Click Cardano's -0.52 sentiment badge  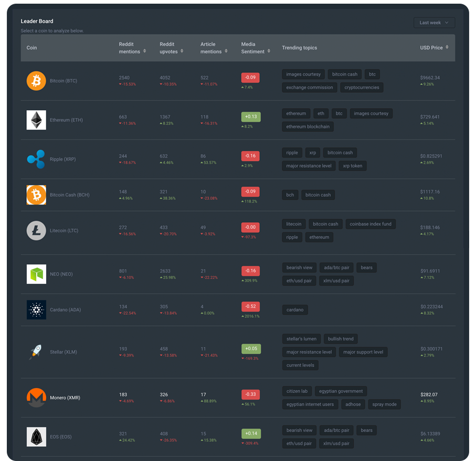pyautogui.click(x=250, y=307)
